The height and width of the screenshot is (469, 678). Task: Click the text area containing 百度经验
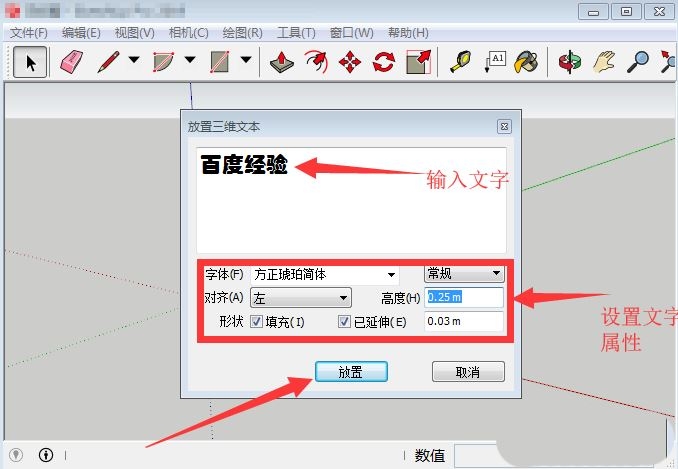tap(351, 200)
